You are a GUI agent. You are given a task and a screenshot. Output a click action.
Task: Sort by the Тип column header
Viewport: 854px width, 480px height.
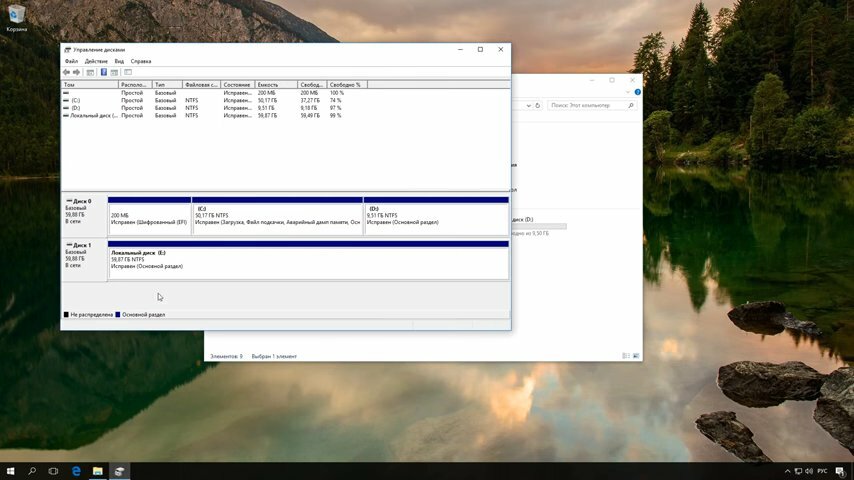[x=167, y=84]
